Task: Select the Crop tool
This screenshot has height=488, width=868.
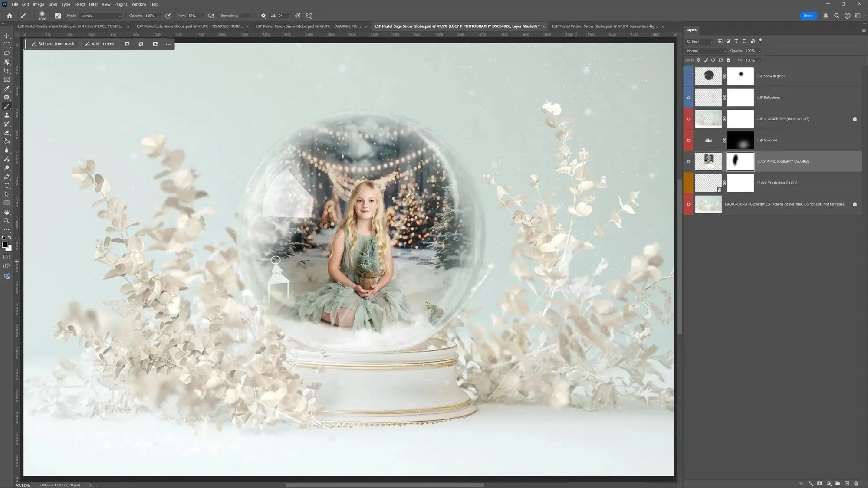Action: pos(7,71)
